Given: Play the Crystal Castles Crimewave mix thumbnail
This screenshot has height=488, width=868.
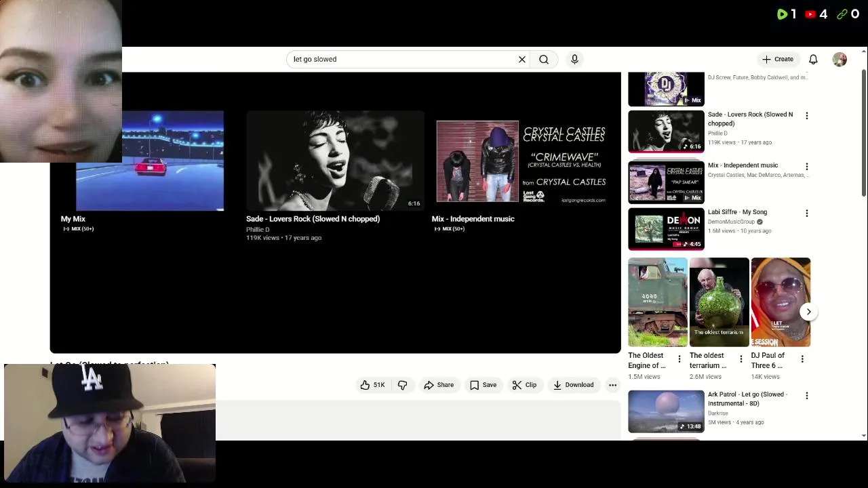Looking at the screenshot, I should pos(521,161).
